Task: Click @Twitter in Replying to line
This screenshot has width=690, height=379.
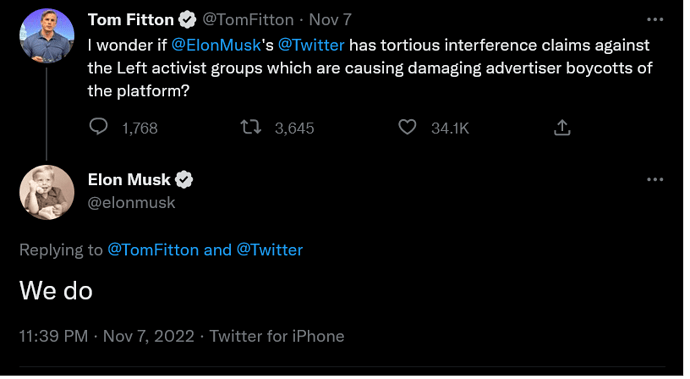Action: tap(270, 250)
